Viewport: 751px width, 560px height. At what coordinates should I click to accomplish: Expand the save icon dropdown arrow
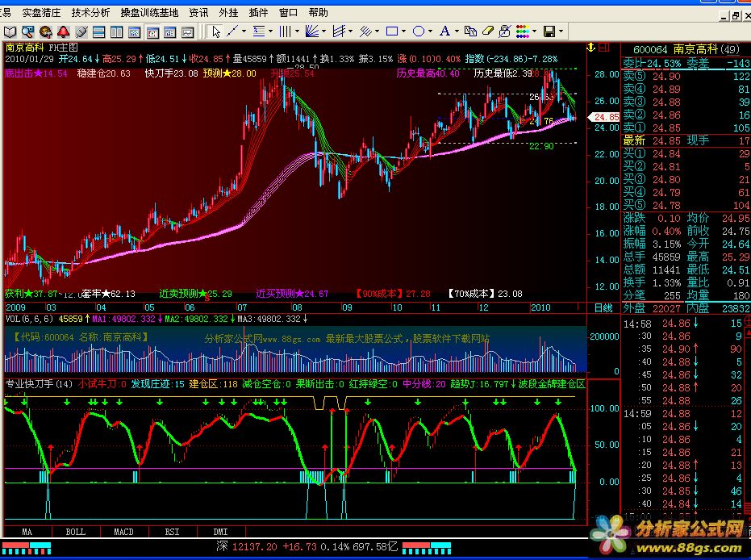coord(561,31)
